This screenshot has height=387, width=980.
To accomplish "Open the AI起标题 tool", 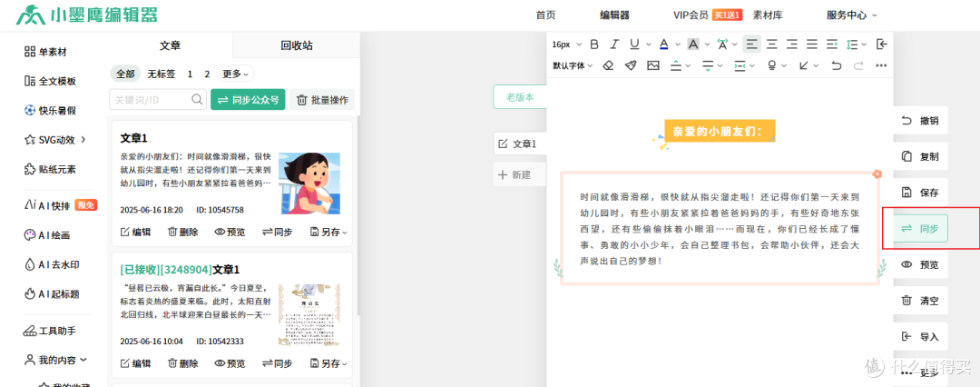I will [51, 293].
